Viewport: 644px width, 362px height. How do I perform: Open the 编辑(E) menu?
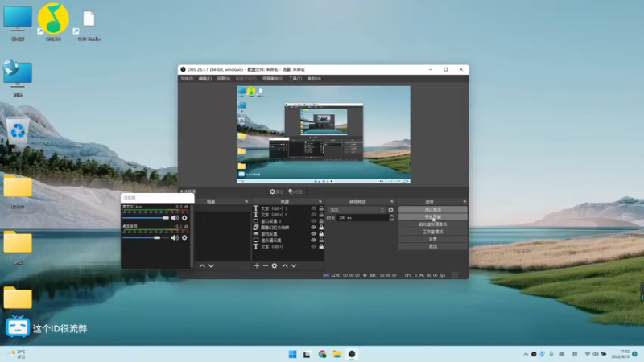(205, 78)
